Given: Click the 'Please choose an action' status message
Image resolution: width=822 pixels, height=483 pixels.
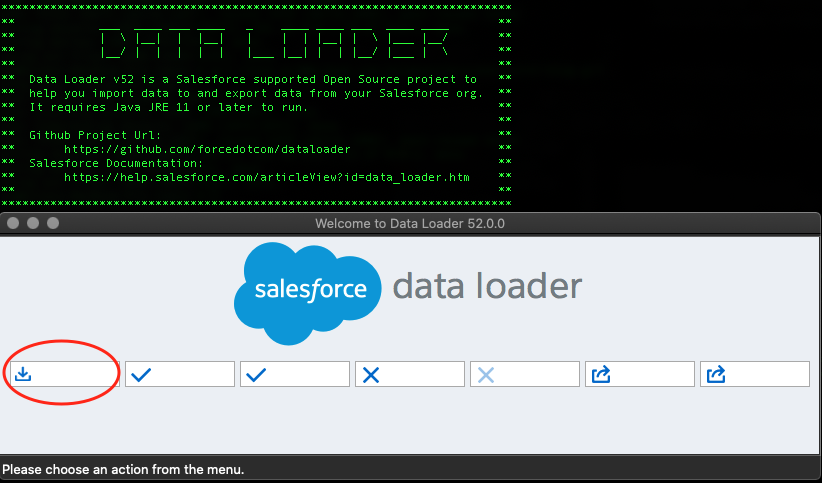Looking at the screenshot, I should point(124,469).
